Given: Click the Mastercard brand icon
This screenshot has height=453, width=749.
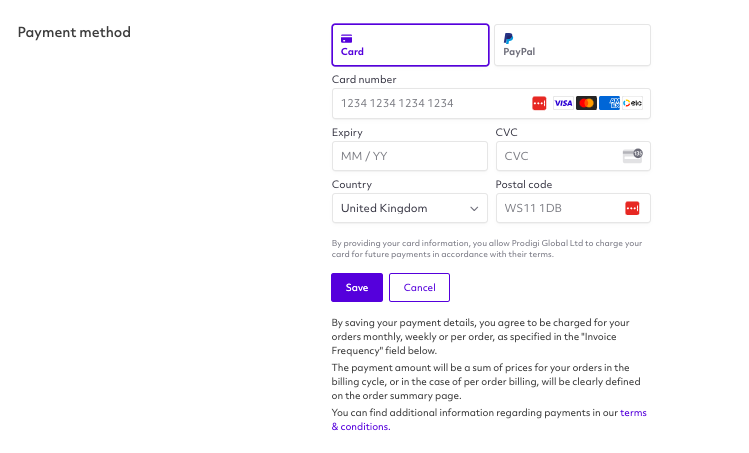Looking at the screenshot, I should point(586,103).
